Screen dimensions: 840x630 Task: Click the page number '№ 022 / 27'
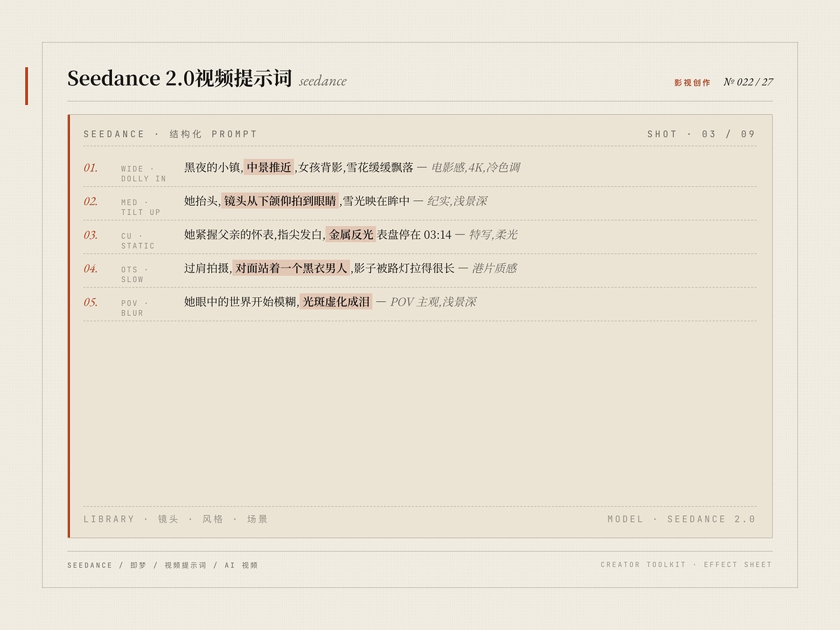pyautogui.click(x=748, y=82)
